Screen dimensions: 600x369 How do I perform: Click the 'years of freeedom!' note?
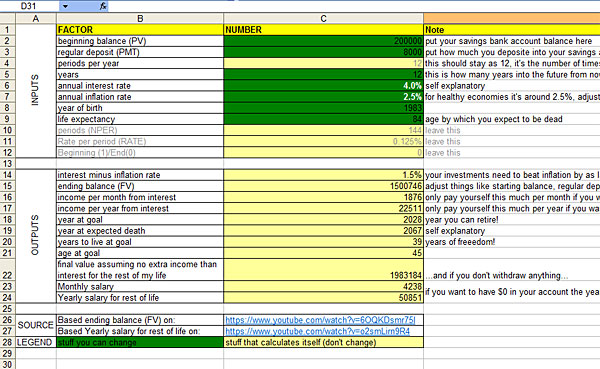460,242
